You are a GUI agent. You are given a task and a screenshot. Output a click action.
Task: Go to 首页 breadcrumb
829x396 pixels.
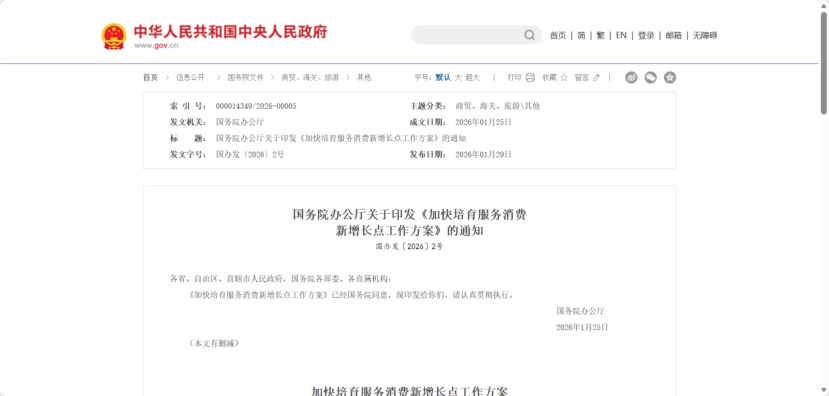(150, 78)
